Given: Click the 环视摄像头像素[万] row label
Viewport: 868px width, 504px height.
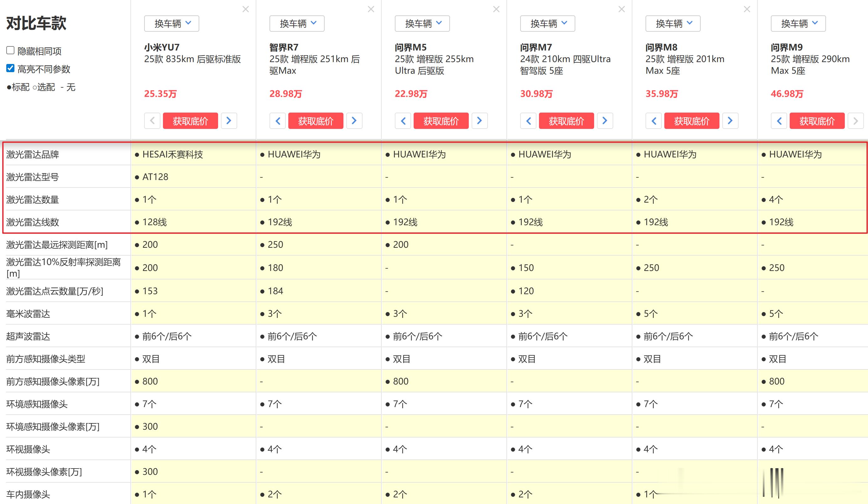Looking at the screenshot, I should tap(44, 472).
